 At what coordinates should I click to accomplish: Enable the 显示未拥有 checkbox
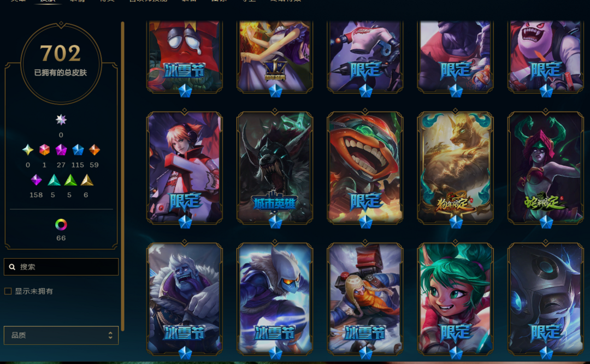point(8,291)
